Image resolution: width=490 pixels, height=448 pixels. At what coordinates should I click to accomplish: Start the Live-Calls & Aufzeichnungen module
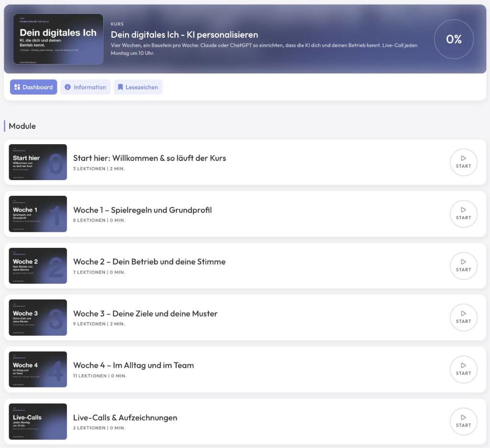[463, 421]
